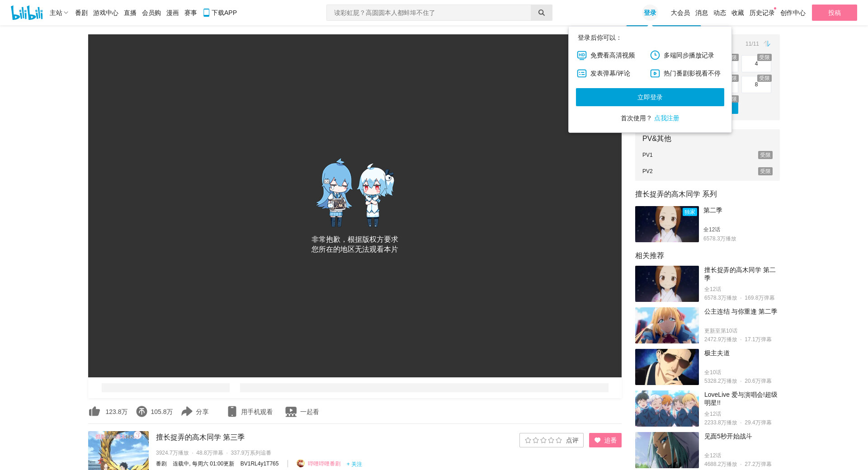Open 消息 in the header

[702, 13]
